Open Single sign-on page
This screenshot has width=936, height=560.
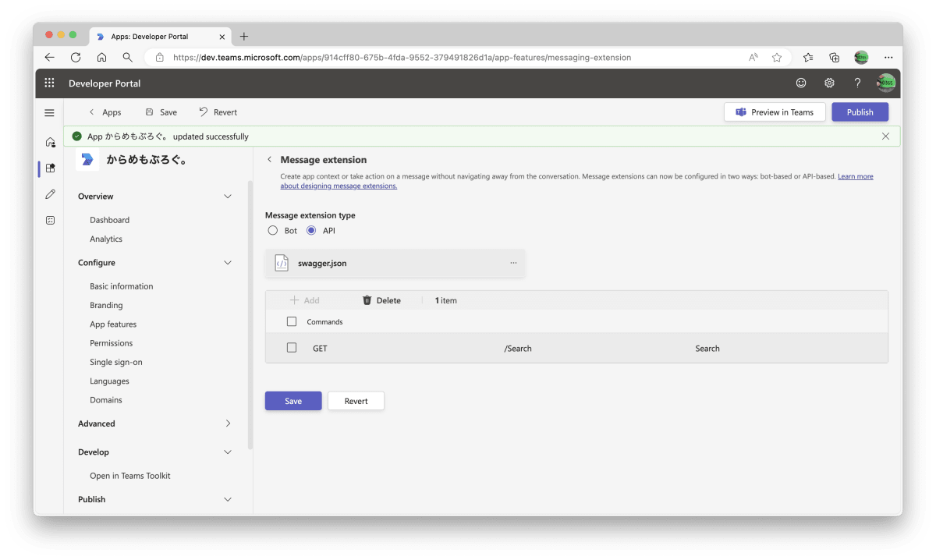click(x=116, y=362)
